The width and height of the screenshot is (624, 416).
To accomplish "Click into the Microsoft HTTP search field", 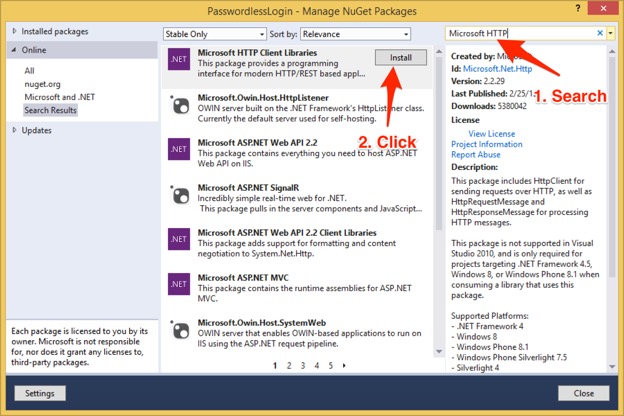I will click(521, 33).
